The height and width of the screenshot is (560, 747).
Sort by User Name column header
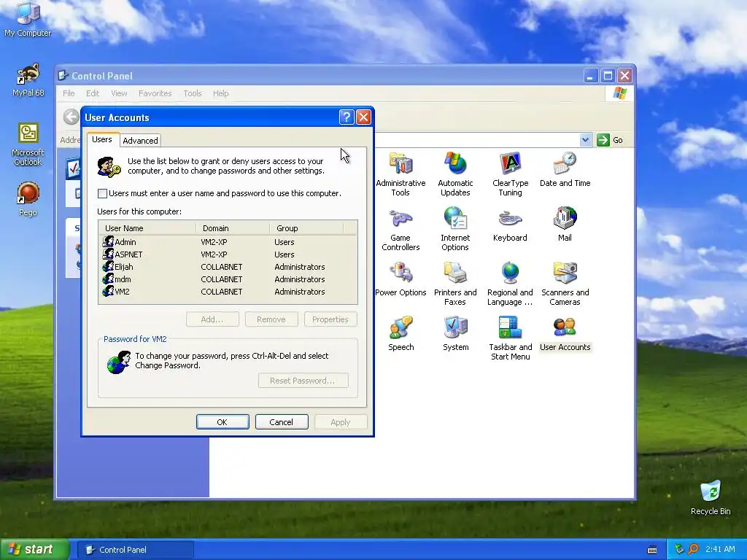[147, 228]
